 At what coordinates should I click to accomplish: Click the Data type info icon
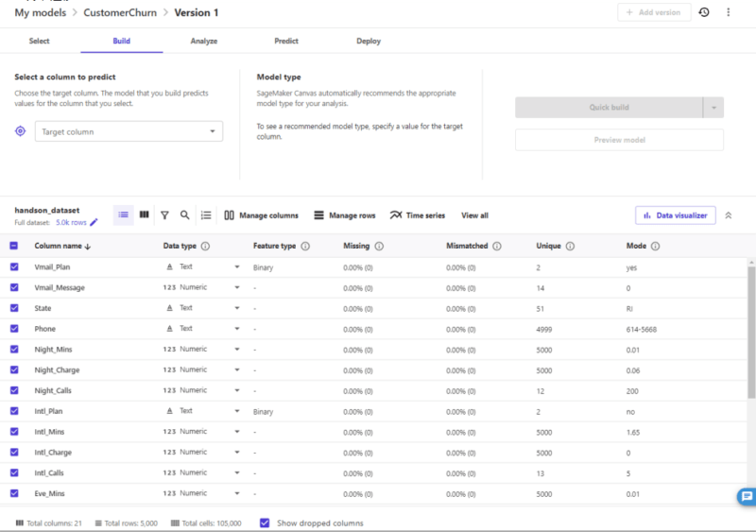pyautogui.click(x=205, y=246)
